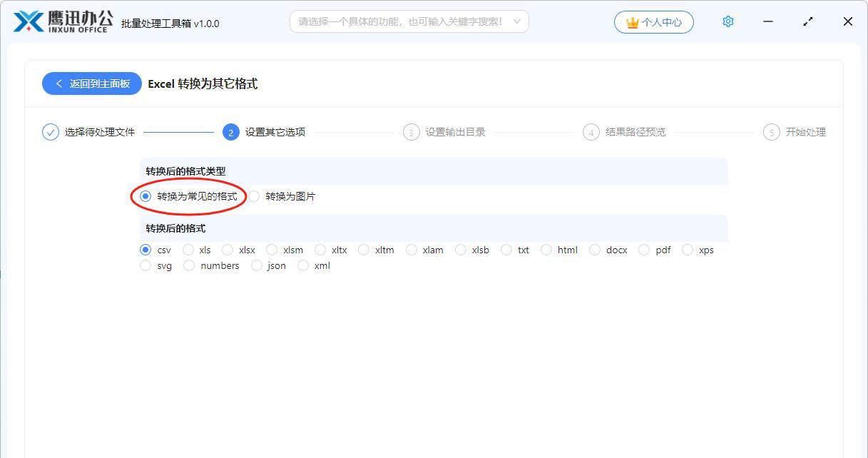This screenshot has height=458, width=868.
Task: Open 个人中心 personal center
Action: 654,21
